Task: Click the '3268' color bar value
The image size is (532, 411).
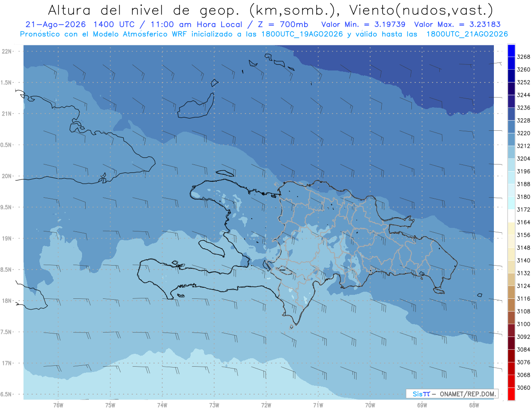Action: point(523,57)
